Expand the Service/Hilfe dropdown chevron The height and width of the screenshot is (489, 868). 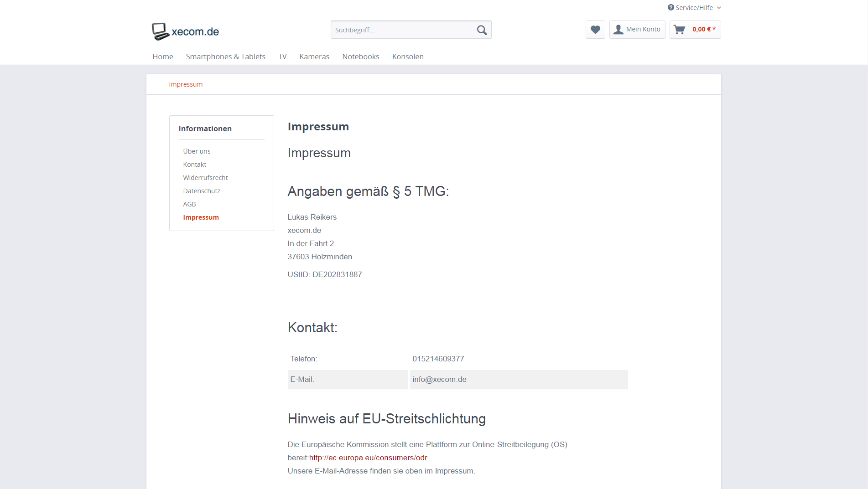pyautogui.click(x=719, y=8)
